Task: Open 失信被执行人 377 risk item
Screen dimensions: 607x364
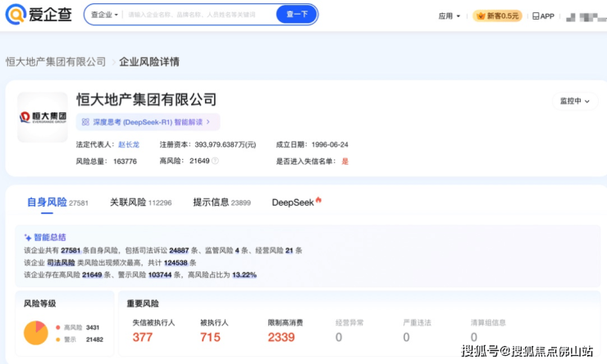Action: [153, 331]
